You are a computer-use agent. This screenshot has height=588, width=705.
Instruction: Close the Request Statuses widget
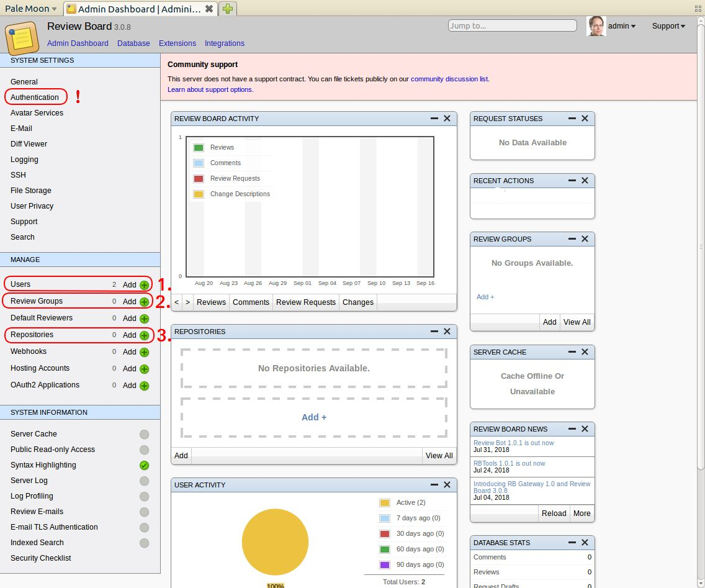point(585,119)
